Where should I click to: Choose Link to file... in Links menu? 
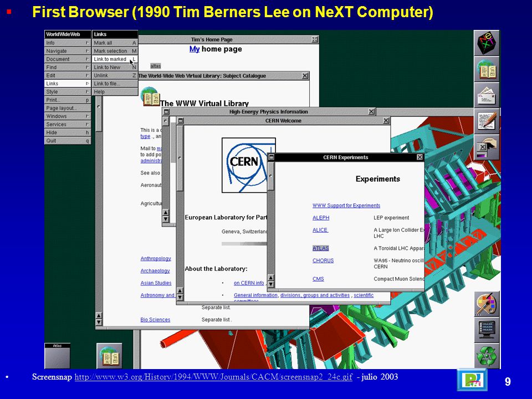pos(115,84)
